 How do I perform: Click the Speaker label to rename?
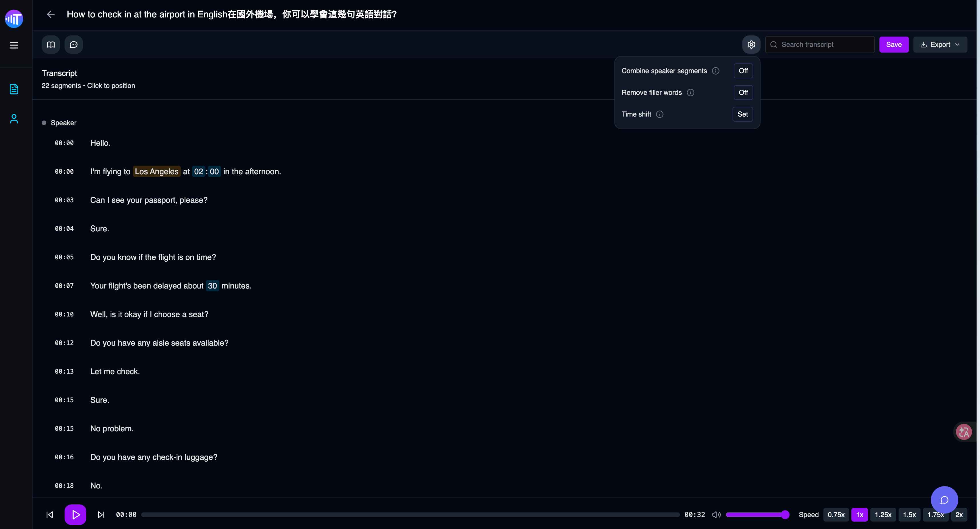click(x=63, y=123)
